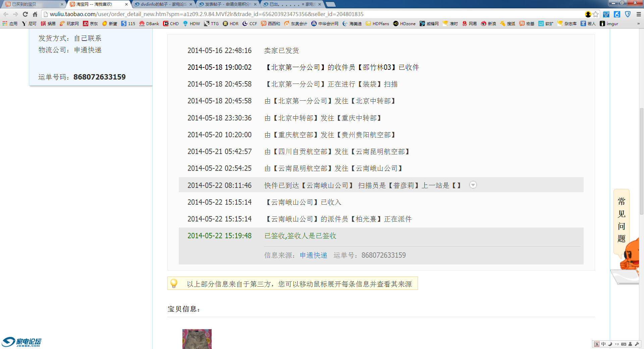Open the 京东 JD bookmark
The width and height of the screenshot is (644, 349).
(91, 23)
